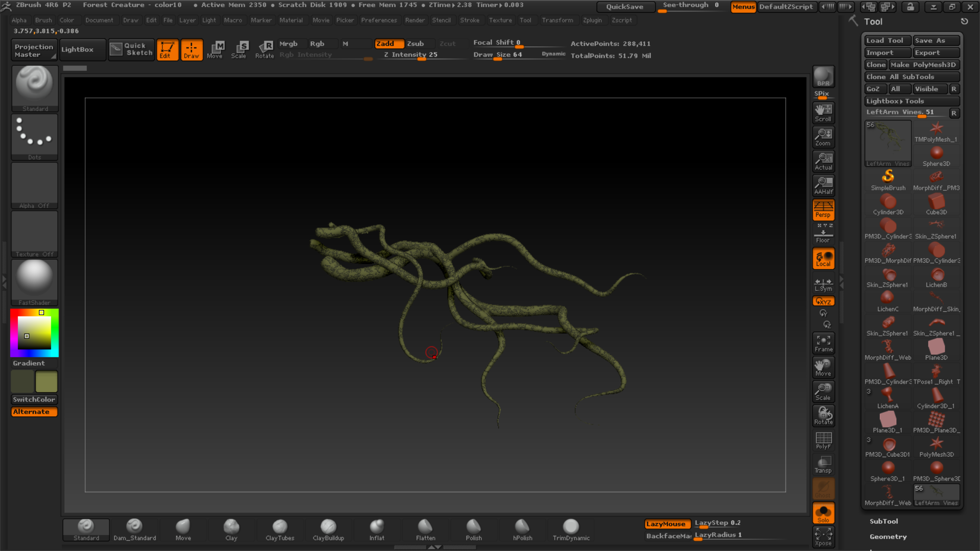Open the Brush menu

[43, 20]
